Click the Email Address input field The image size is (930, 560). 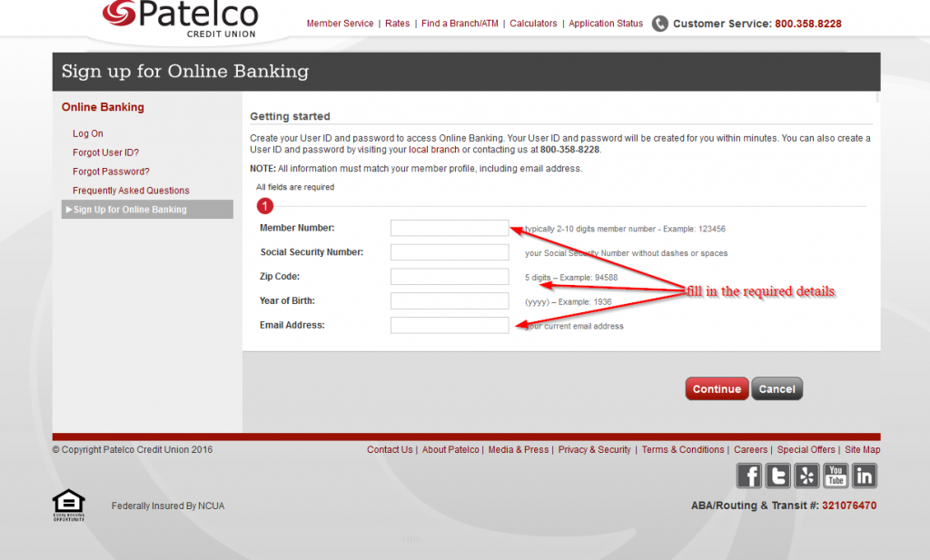click(450, 325)
